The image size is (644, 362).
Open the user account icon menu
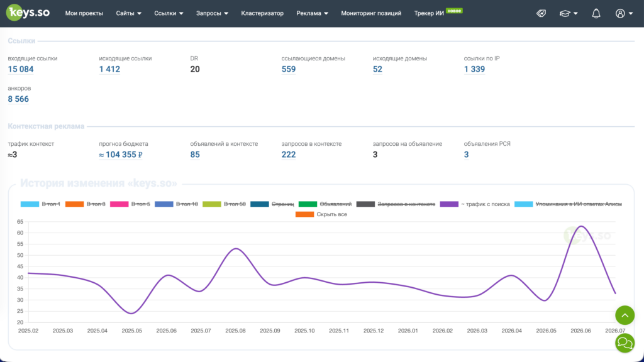coord(620,14)
